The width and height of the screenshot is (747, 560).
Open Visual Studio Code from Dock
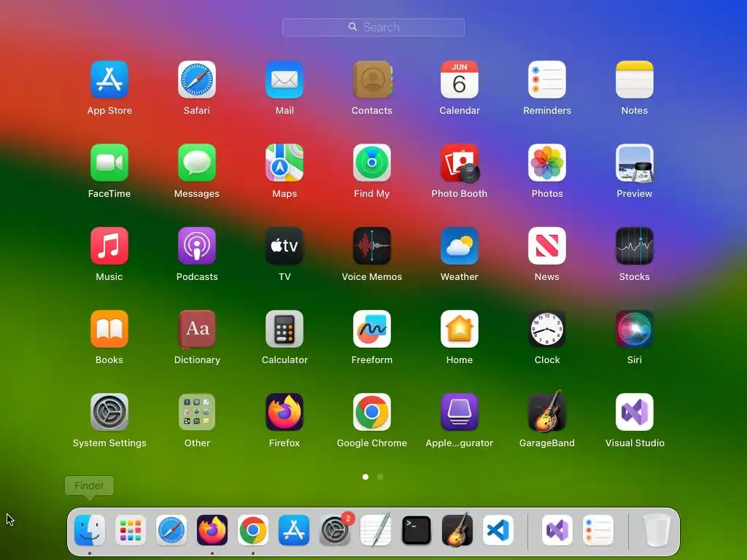498,530
